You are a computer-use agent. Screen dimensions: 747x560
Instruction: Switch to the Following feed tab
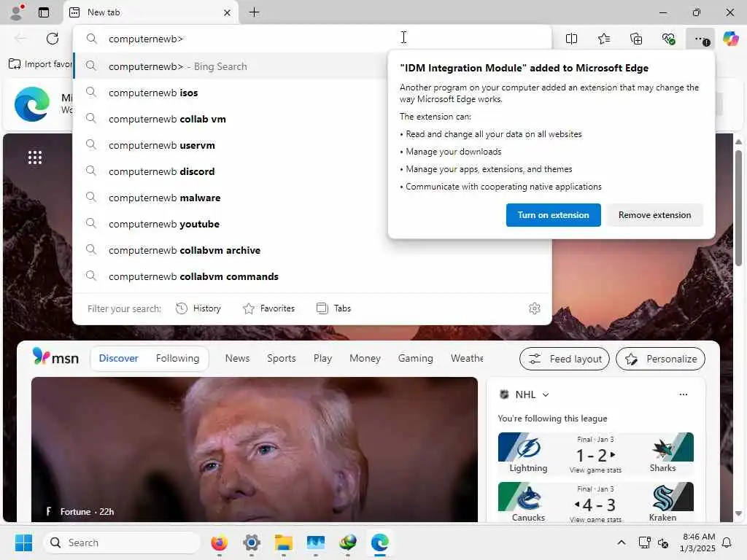pos(177,358)
